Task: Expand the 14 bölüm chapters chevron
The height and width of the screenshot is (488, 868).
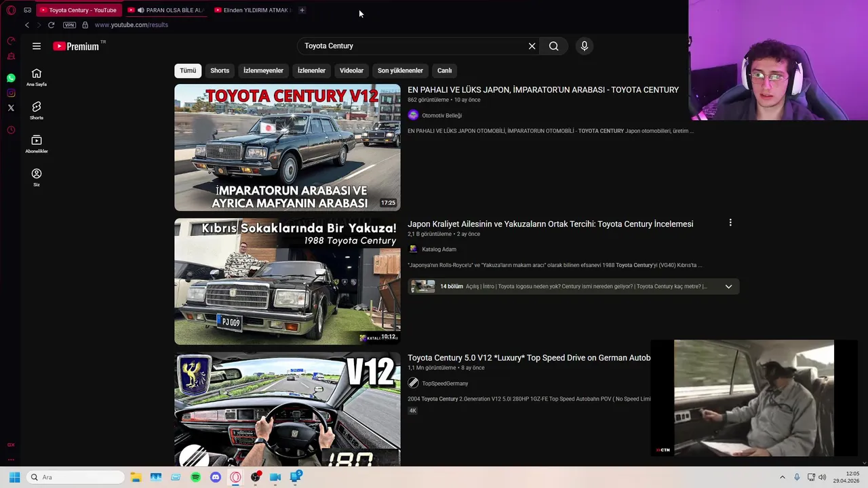Action: tap(728, 287)
